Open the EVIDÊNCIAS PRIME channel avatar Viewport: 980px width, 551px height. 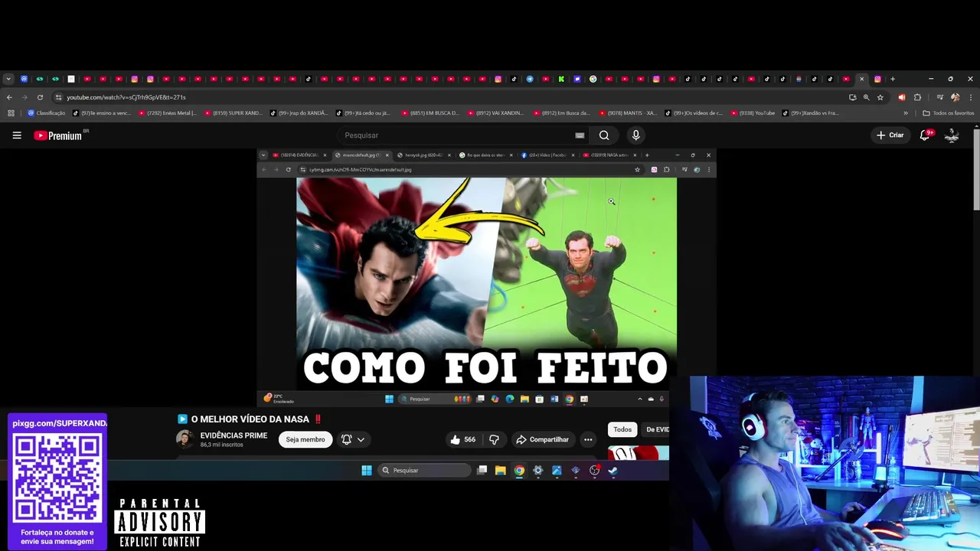pyautogui.click(x=185, y=439)
